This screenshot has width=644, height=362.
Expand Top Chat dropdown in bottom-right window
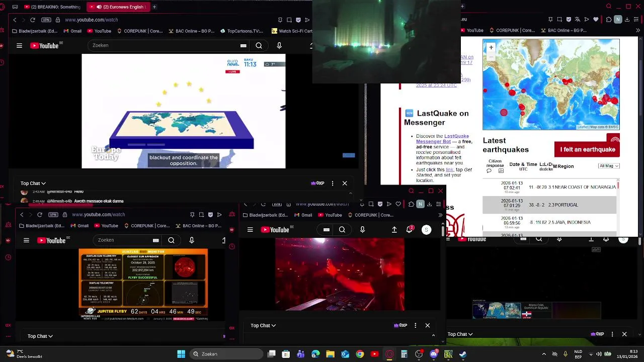coord(460,334)
